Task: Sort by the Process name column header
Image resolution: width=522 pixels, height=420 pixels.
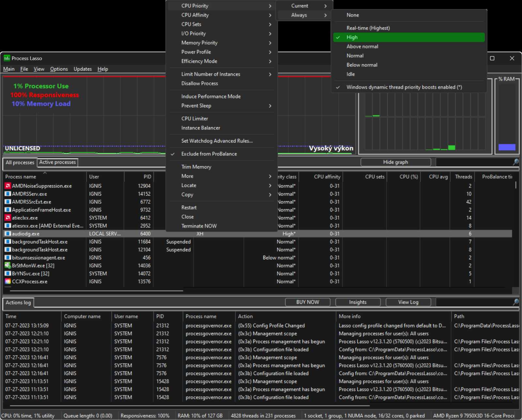Action: (45, 176)
